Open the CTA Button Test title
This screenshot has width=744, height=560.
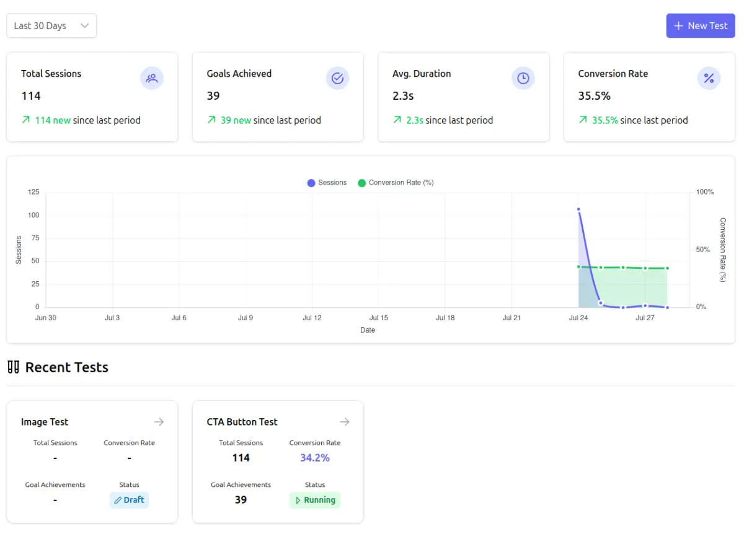(242, 422)
